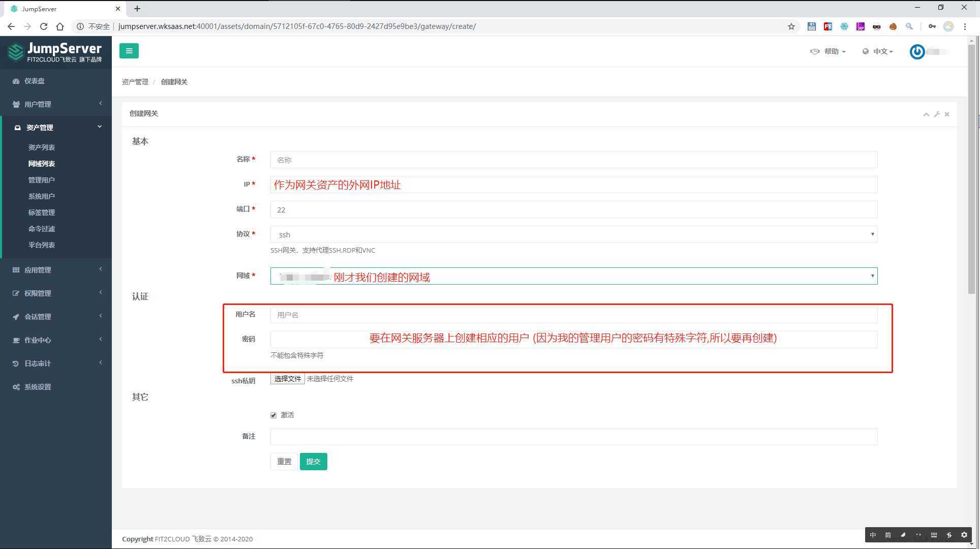Click 选择文件 to upload ssh private key
Screen dimensions: 980x549
click(288, 379)
